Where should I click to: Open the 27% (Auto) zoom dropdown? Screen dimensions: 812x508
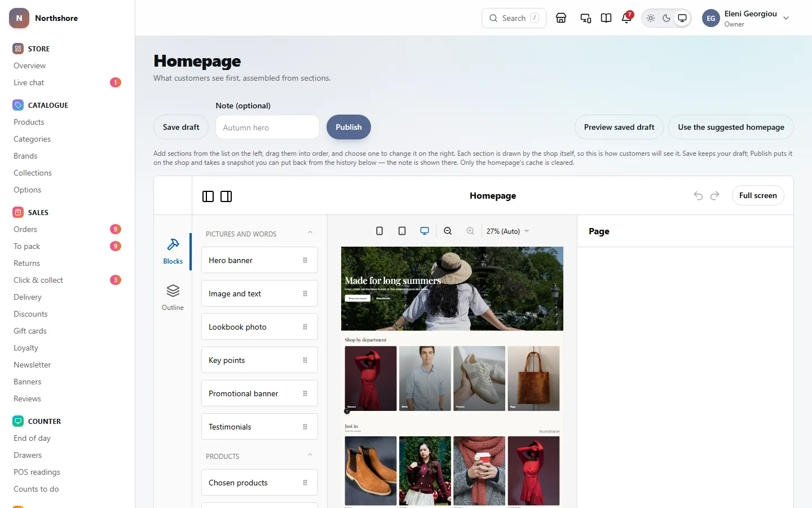click(508, 231)
